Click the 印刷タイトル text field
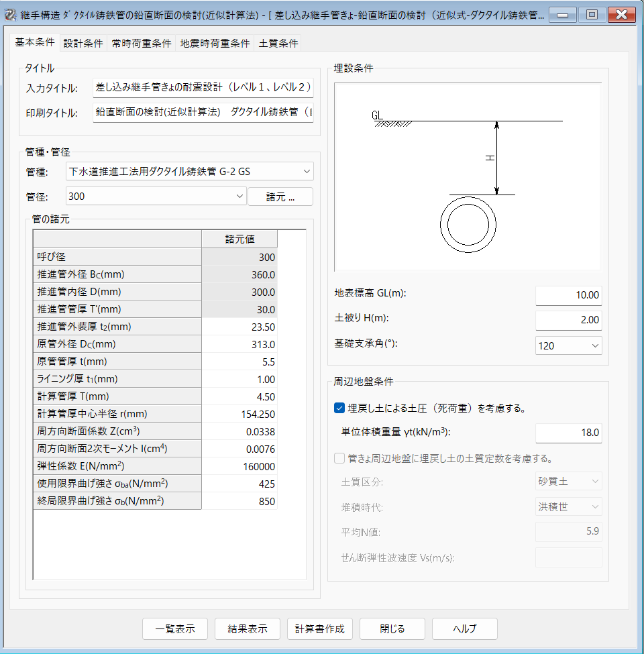 (x=203, y=113)
